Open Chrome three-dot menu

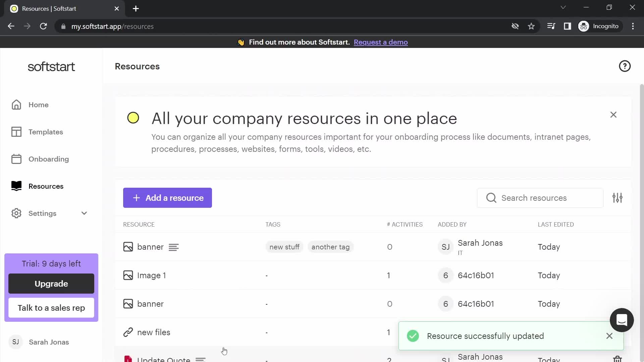633,26
